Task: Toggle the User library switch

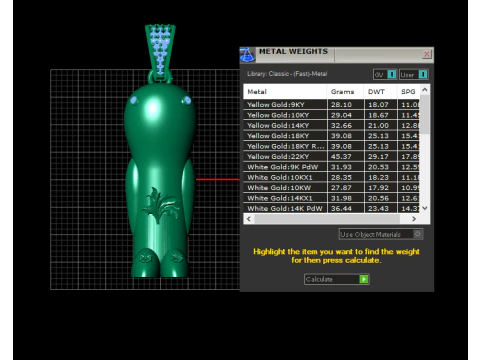Action: pos(414,75)
